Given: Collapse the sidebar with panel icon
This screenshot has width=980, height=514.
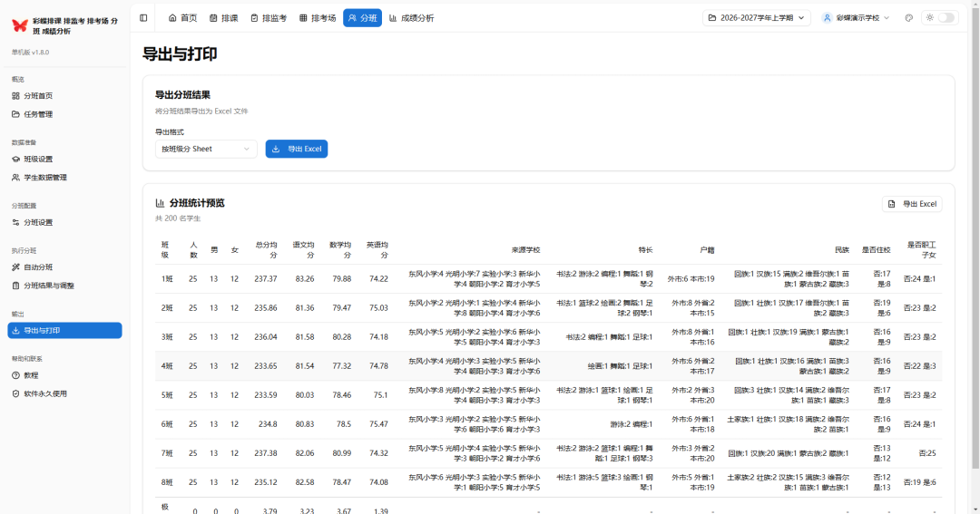Looking at the screenshot, I should coord(143,18).
